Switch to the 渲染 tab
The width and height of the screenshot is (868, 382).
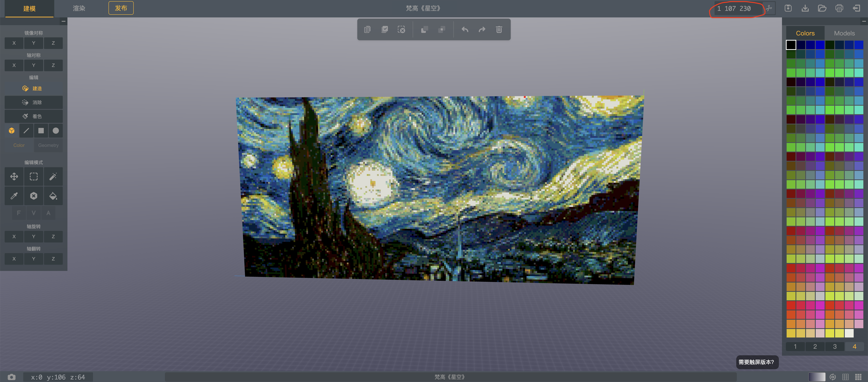click(79, 8)
